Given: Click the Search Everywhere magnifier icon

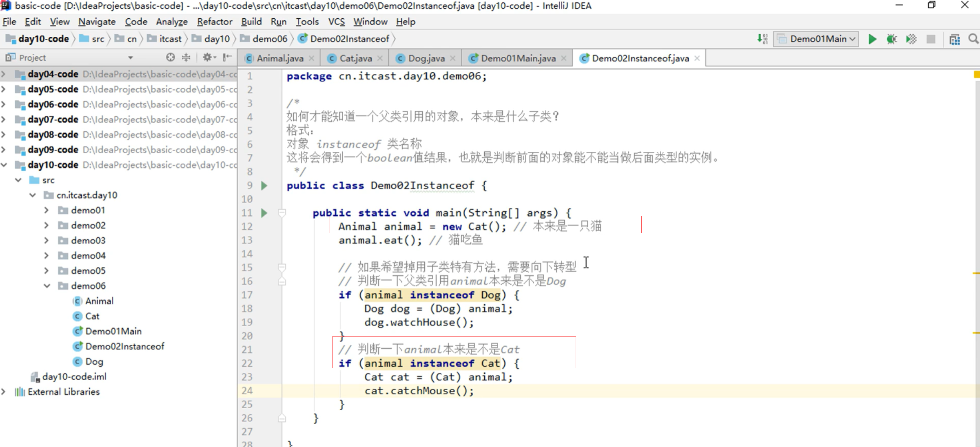Looking at the screenshot, I should tap(973, 39).
